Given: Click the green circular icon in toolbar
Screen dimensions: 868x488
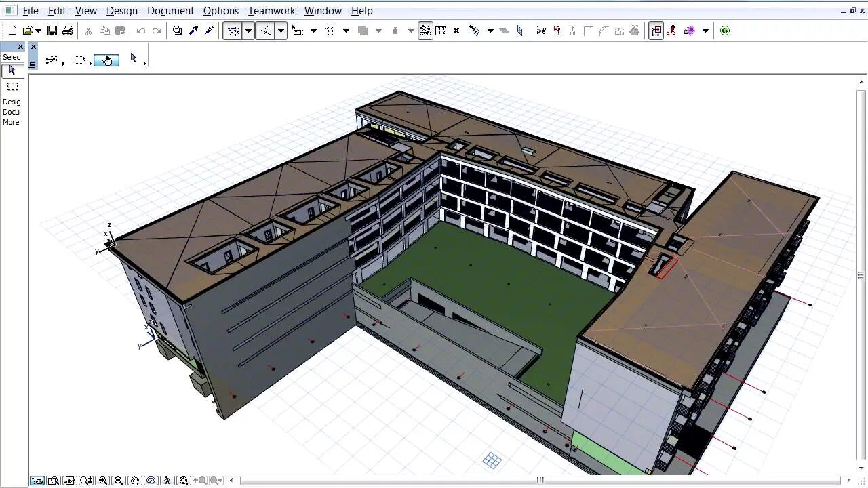Looking at the screenshot, I should [725, 30].
